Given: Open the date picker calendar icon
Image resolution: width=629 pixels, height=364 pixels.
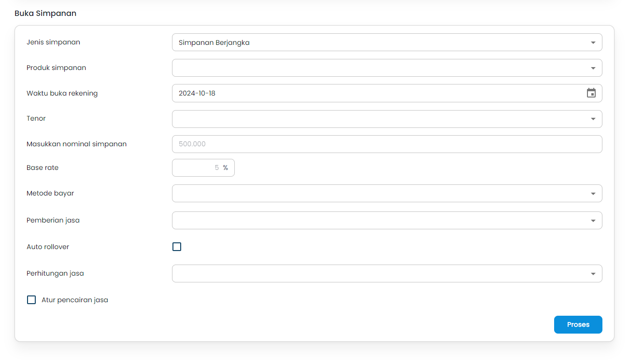Looking at the screenshot, I should 591,93.
